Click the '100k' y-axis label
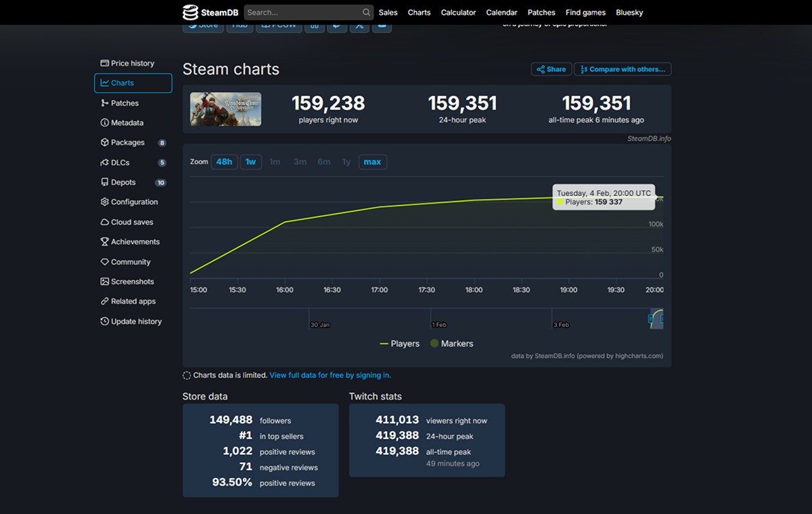 click(656, 224)
